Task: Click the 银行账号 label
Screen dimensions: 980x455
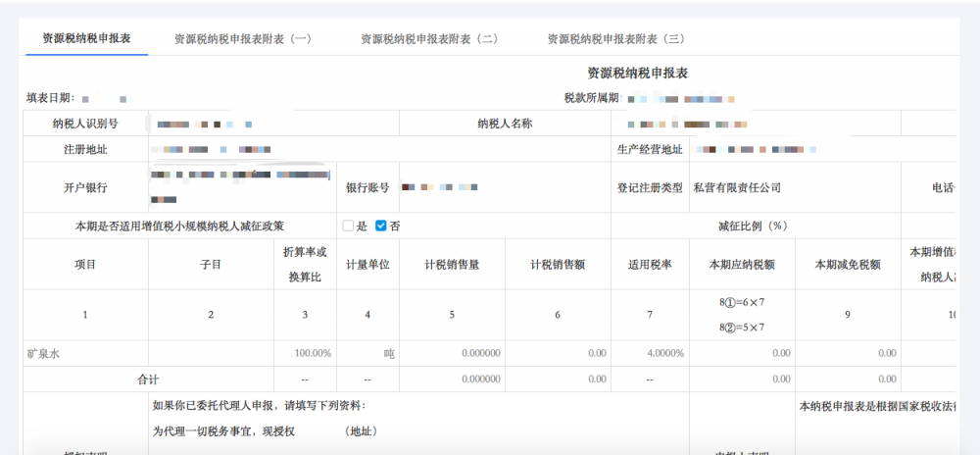Action: [367, 187]
